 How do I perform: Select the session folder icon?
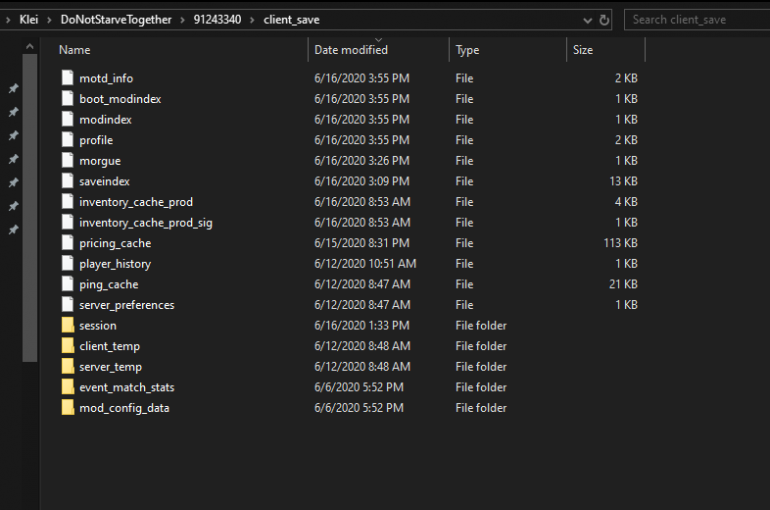pyautogui.click(x=67, y=325)
